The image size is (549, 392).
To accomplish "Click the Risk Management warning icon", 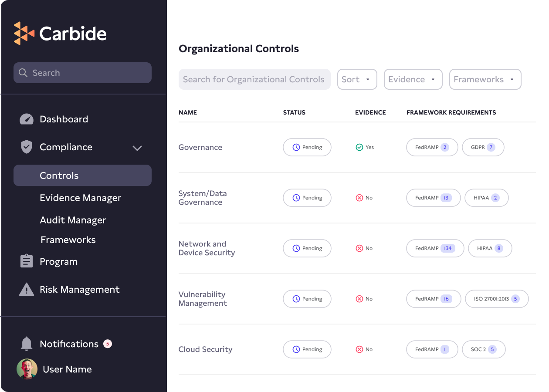I will tap(26, 289).
